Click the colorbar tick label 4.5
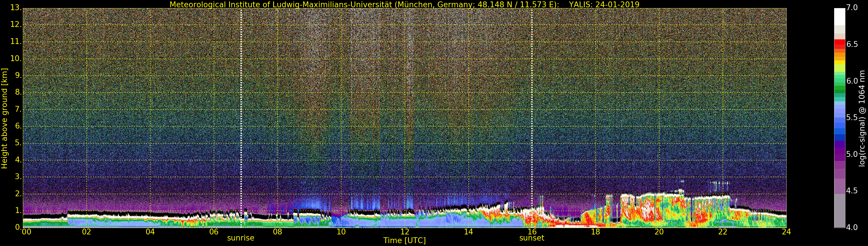The height and width of the screenshot is (246, 868). point(852,191)
